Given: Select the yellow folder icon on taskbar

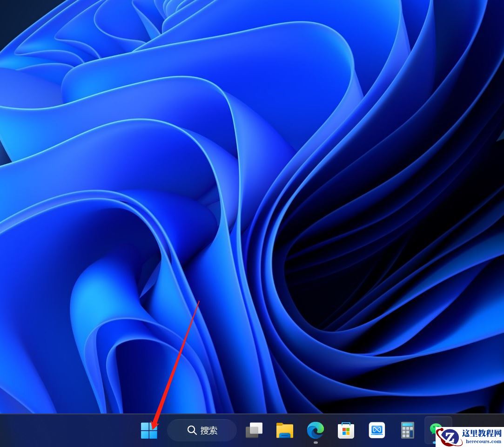Looking at the screenshot, I should tap(285, 430).
